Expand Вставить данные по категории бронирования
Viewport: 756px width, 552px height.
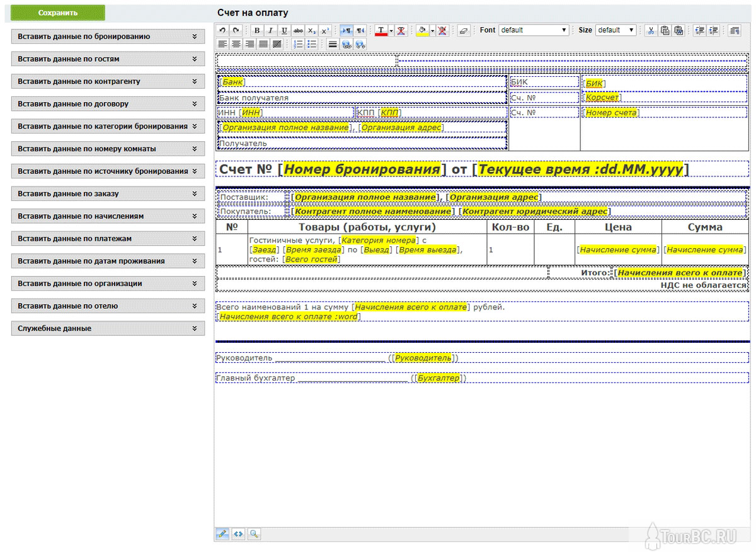coord(108,126)
